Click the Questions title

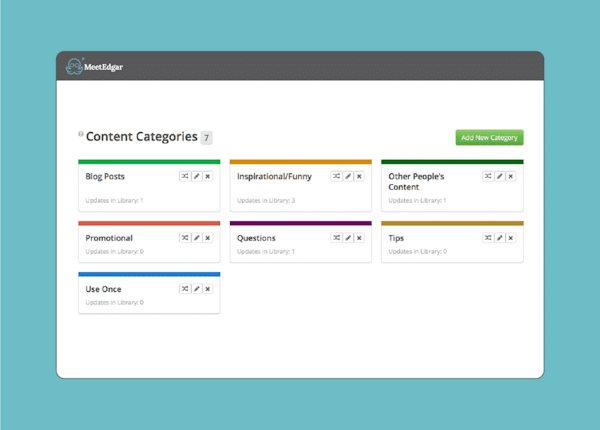256,238
